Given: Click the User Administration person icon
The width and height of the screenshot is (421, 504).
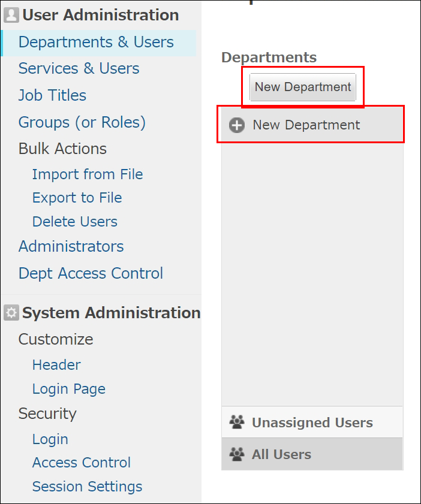Looking at the screenshot, I should click(12, 14).
